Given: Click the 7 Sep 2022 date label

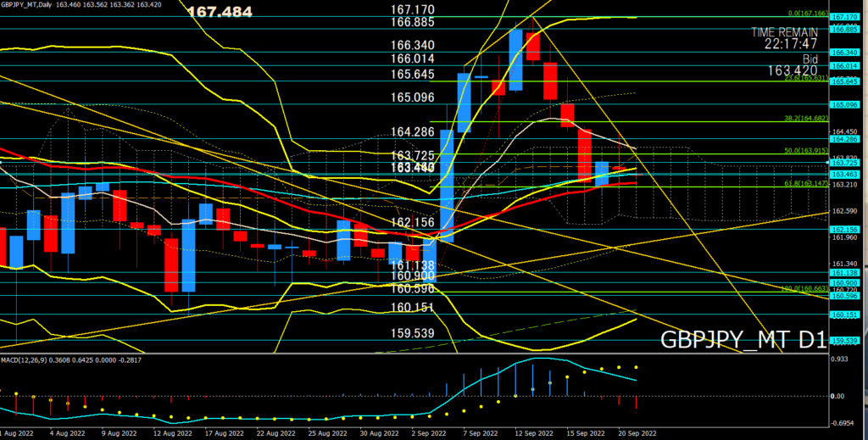Looking at the screenshot, I should tap(481, 433).
